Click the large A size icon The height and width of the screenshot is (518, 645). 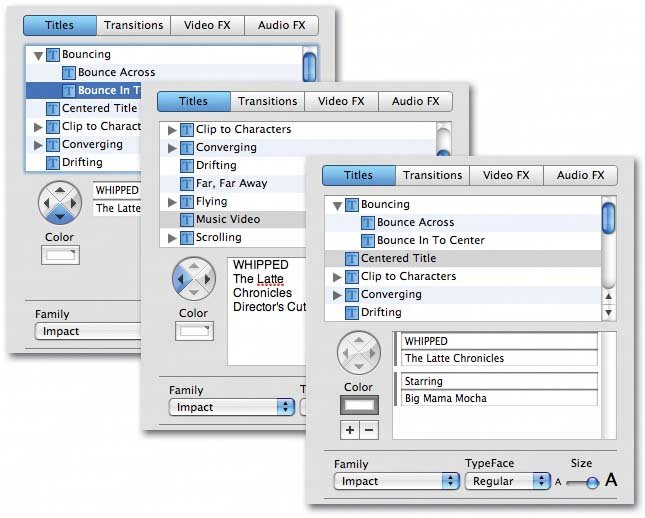(611, 481)
